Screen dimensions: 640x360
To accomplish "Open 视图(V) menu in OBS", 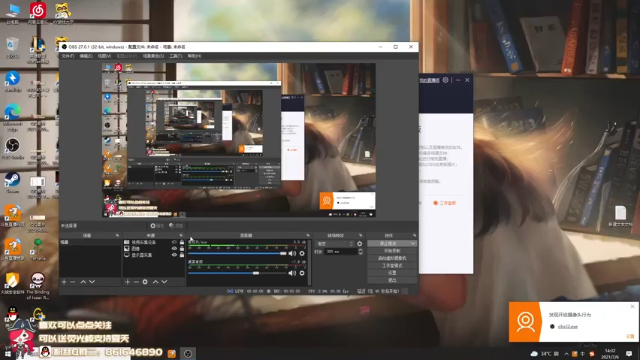I will click(104, 56).
